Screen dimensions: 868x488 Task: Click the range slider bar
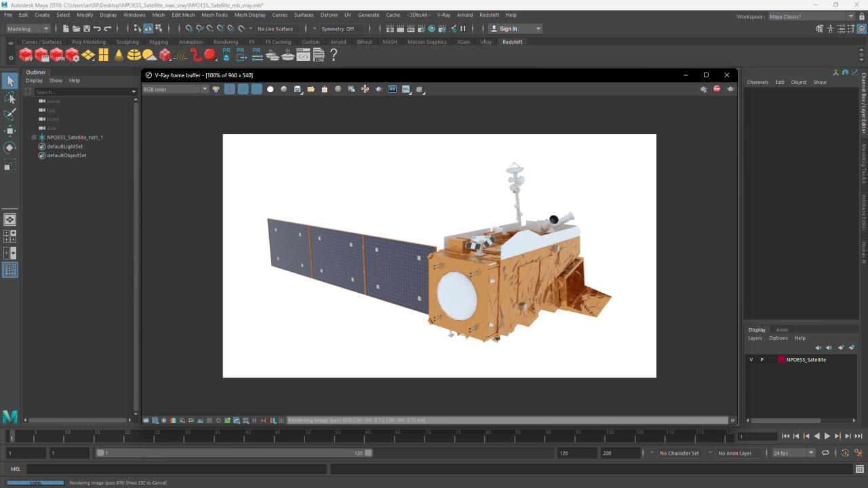(x=234, y=453)
